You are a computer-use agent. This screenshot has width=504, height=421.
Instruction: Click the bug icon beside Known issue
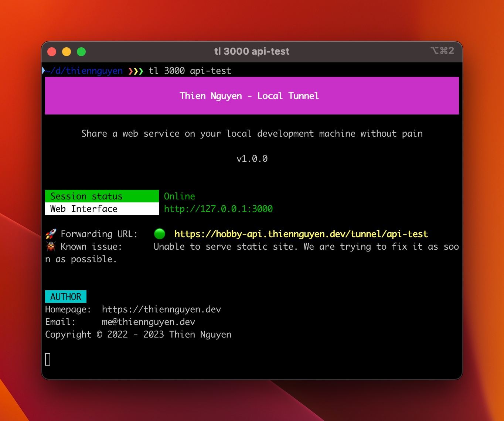[51, 246]
